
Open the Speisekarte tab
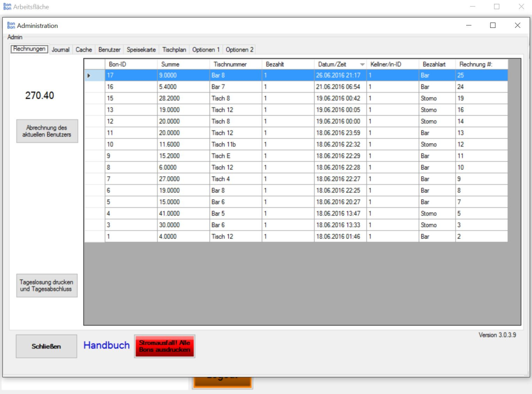coord(142,49)
